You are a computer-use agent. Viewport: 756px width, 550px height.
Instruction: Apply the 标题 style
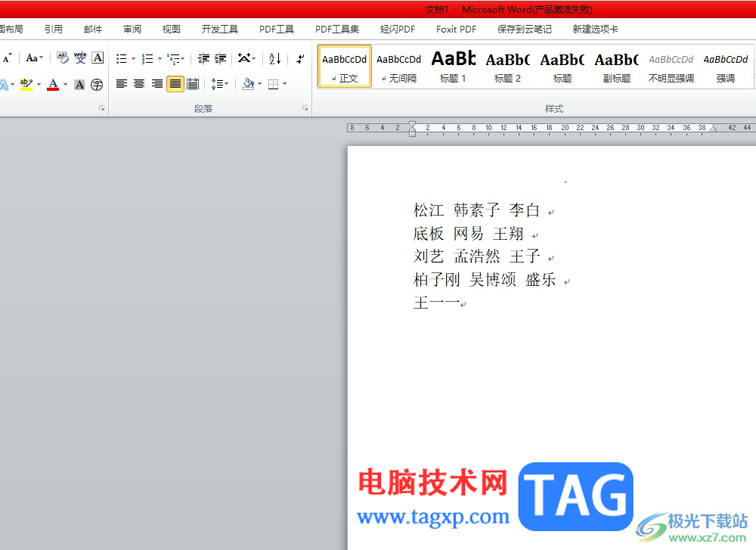(x=562, y=67)
